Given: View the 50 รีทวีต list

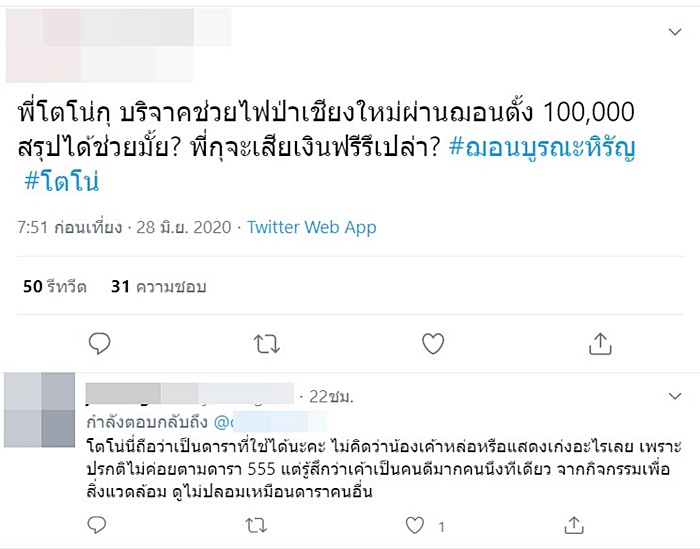Looking at the screenshot, I should 55,287.
